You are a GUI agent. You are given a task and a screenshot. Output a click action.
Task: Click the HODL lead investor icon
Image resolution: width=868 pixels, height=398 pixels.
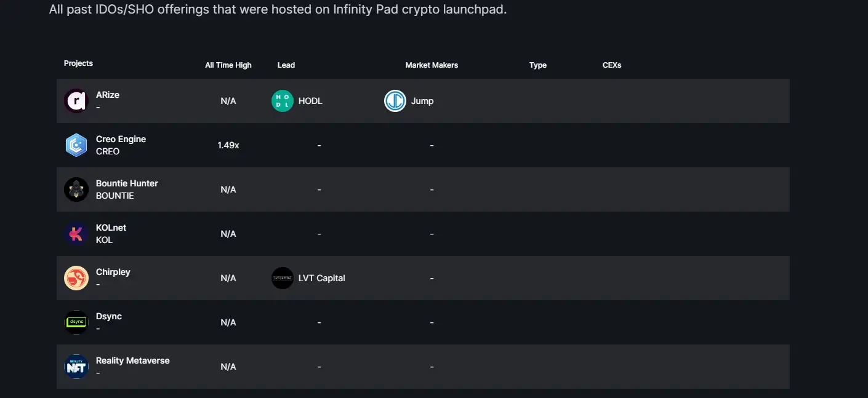(x=283, y=101)
